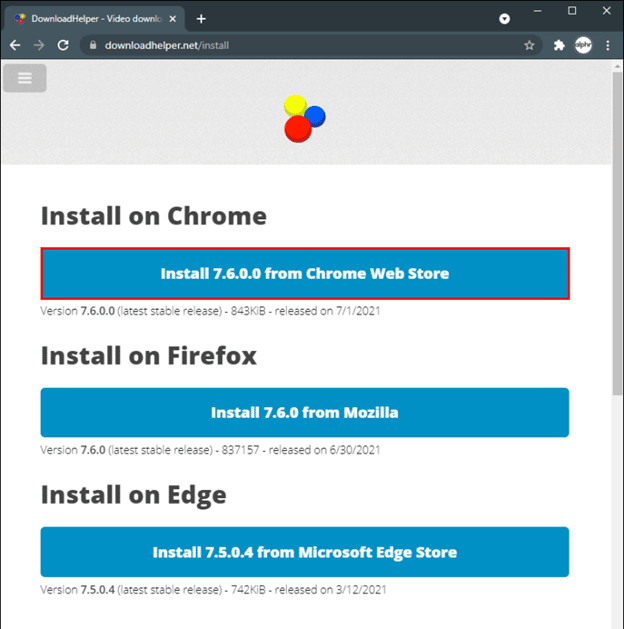Screen dimensions: 624x629
Task: Open Chrome's three-dot menu
Action: [607, 45]
